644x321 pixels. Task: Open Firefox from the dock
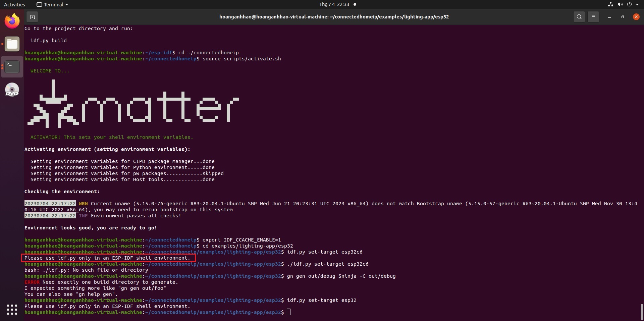click(12, 21)
